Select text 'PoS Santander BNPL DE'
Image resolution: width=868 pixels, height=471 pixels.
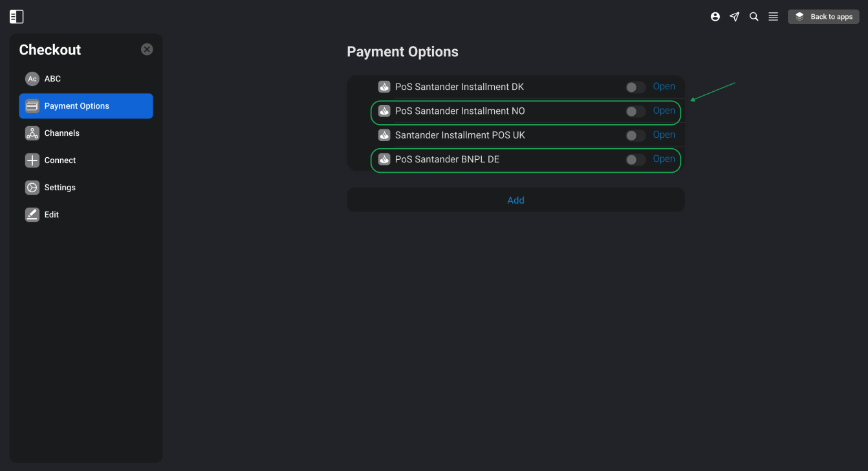click(x=447, y=159)
